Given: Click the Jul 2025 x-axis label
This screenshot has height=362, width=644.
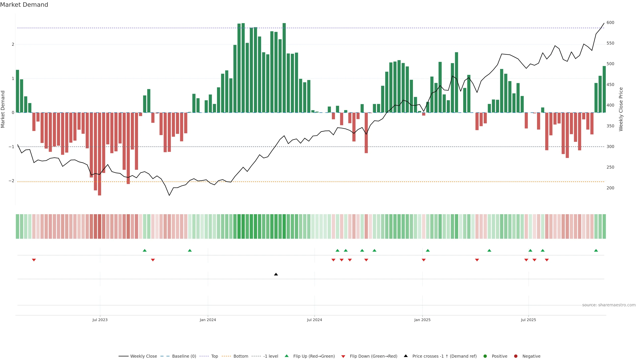Looking at the screenshot, I should [x=528, y=320].
